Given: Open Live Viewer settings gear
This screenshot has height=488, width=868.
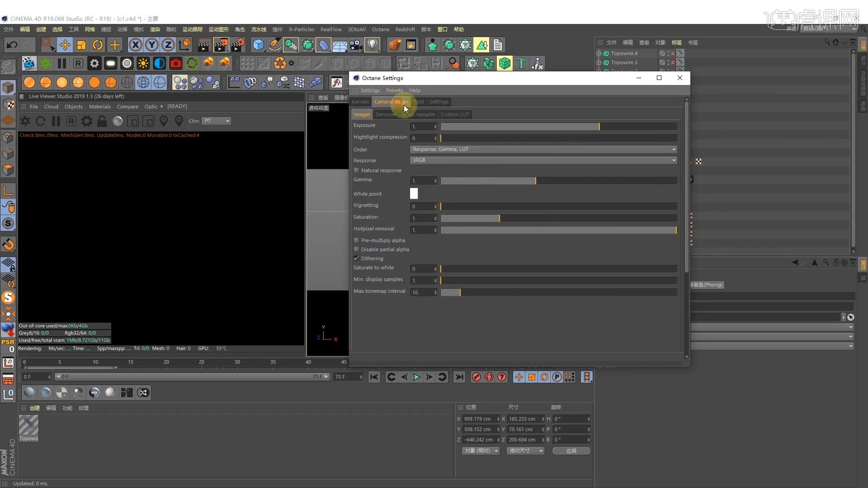Looking at the screenshot, I should [87, 121].
